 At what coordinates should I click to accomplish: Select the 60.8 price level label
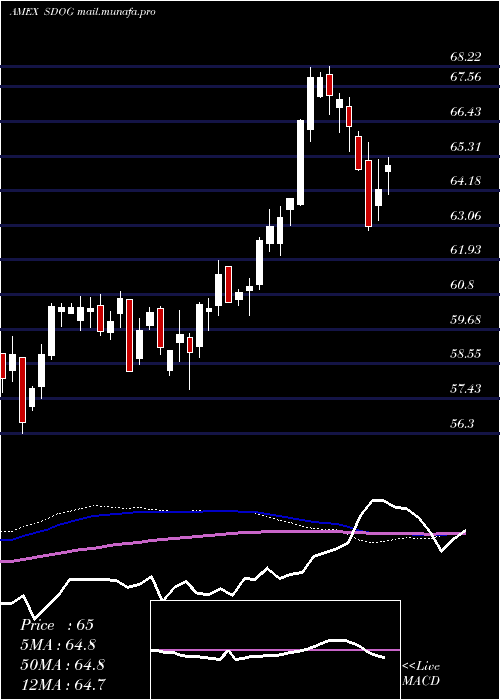(462, 284)
